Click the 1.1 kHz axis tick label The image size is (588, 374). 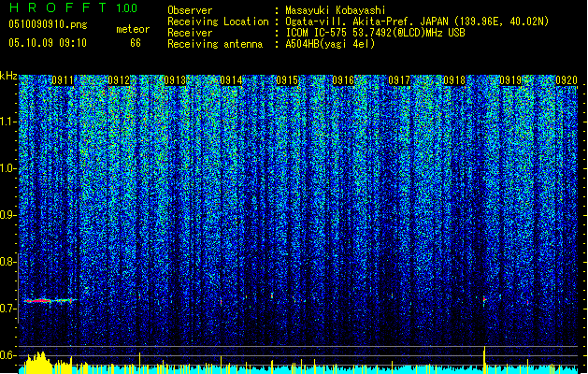tap(8, 122)
